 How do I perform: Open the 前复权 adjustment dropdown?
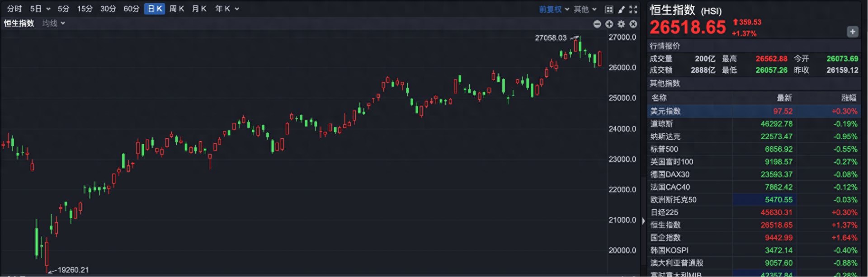point(554,9)
